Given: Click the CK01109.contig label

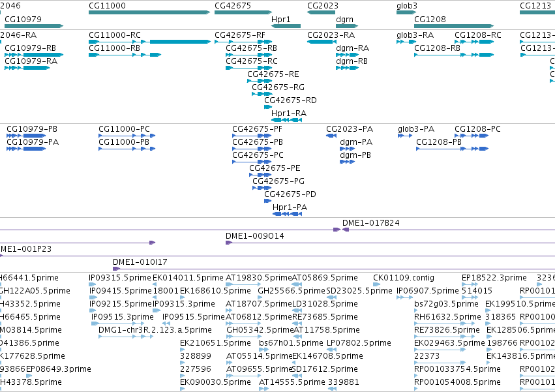Looking at the screenshot, I should pos(404,278).
